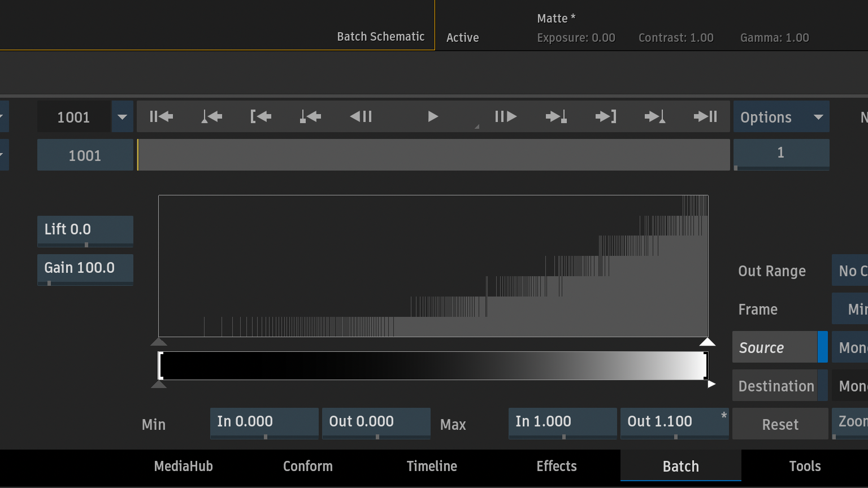
Task: Jump to the last frame with the arrow-bar icon
Action: click(705, 116)
